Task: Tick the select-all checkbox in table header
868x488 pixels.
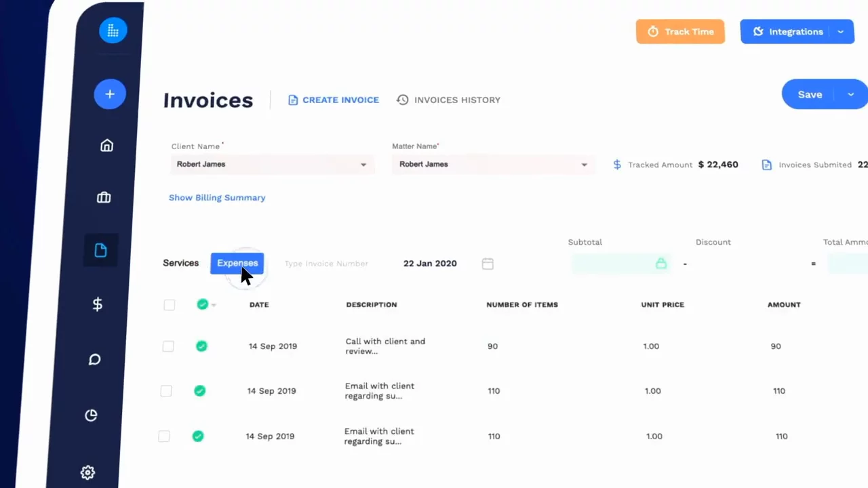Action: [170, 305]
